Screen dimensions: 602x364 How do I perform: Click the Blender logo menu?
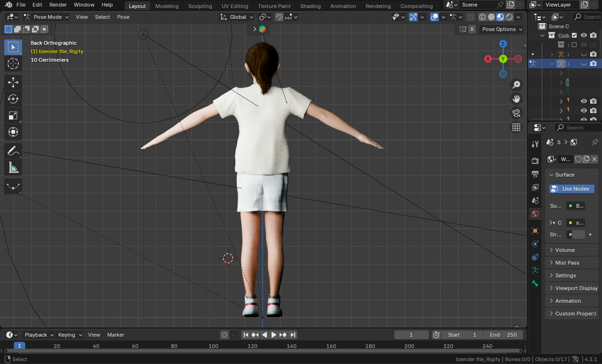point(8,5)
